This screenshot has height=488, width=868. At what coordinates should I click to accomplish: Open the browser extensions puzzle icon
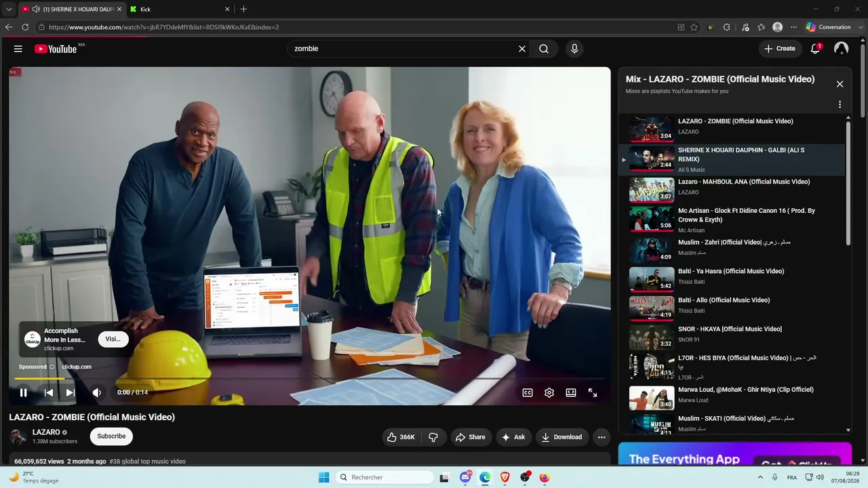[726, 27]
